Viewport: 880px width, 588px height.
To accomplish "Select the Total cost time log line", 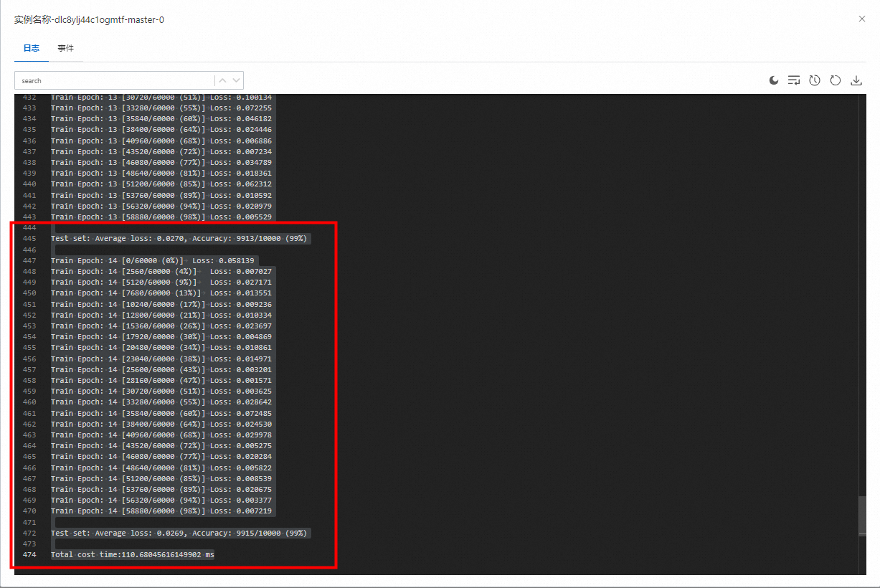I will tap(133, 555).
